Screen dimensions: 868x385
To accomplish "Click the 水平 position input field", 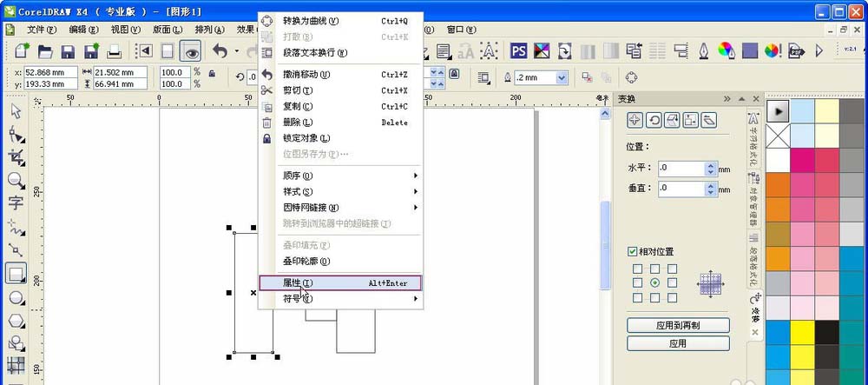I will tap(681, 169).
